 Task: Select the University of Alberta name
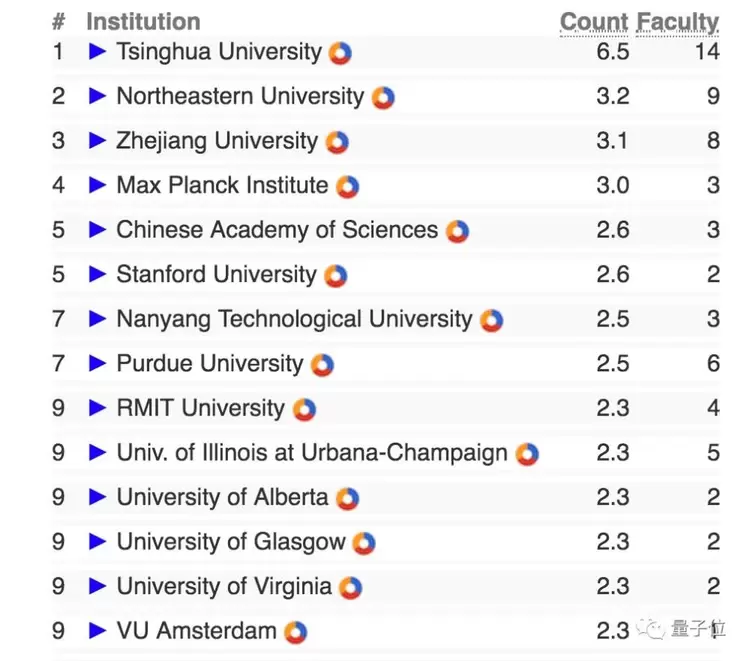(x=222, y=497)
